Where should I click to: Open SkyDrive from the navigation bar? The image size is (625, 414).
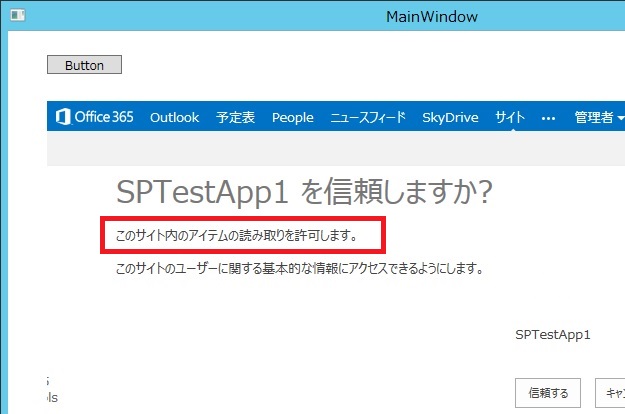point(450,117)
